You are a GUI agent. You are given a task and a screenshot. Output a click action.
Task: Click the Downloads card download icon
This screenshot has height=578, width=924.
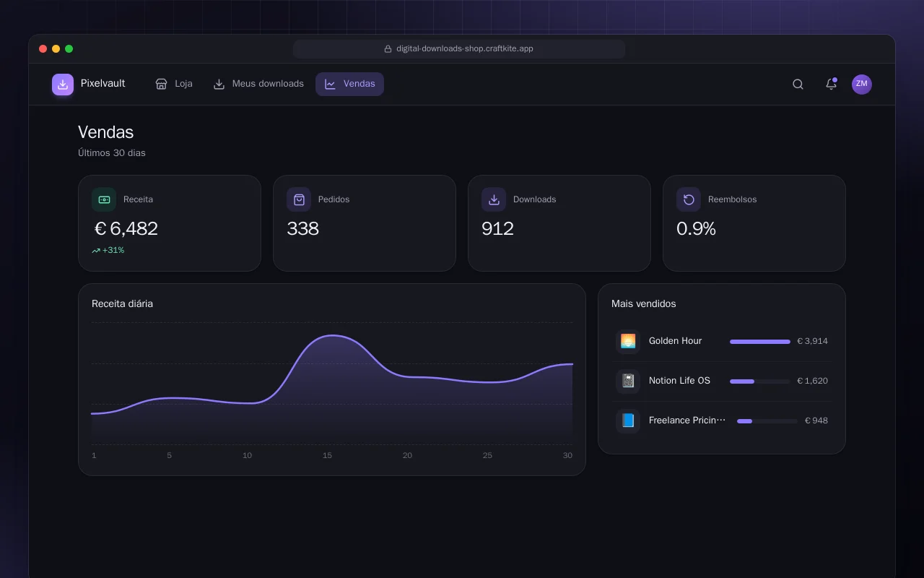(494, 199)
